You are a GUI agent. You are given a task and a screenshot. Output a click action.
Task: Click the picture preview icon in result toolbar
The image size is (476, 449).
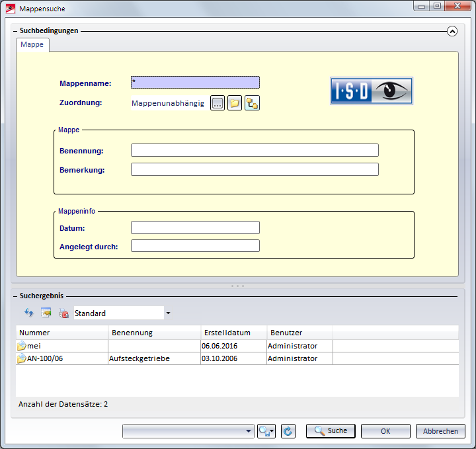[46, 313]
